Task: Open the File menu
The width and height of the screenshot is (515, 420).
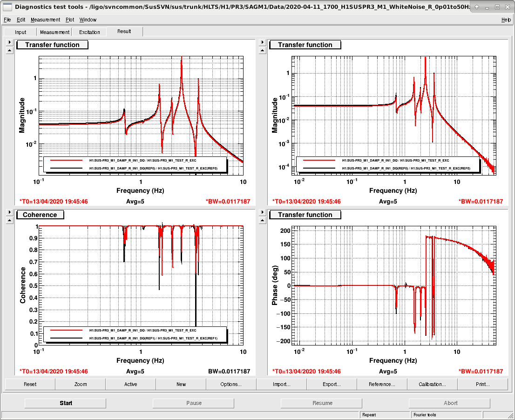Action: (7, 20)
